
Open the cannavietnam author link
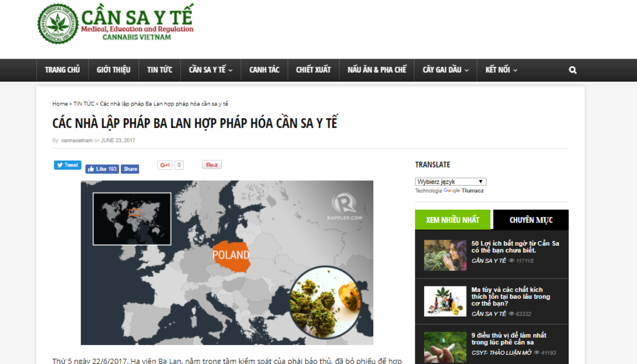point(77,140)
